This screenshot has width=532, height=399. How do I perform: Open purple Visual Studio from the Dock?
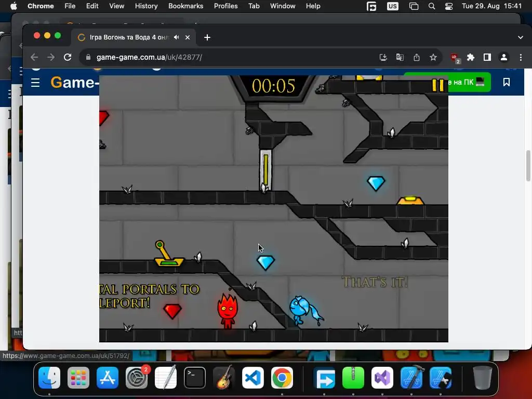[x=382, y=378]
